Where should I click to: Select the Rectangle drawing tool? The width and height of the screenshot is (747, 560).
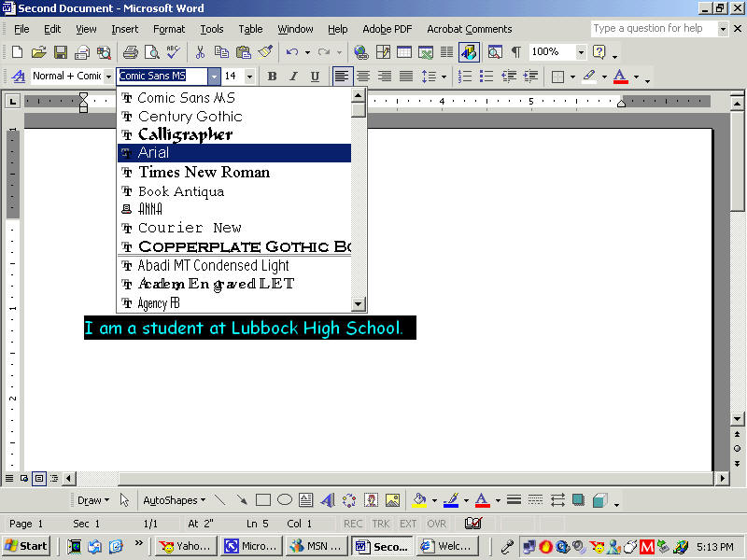tap(263, 500)
